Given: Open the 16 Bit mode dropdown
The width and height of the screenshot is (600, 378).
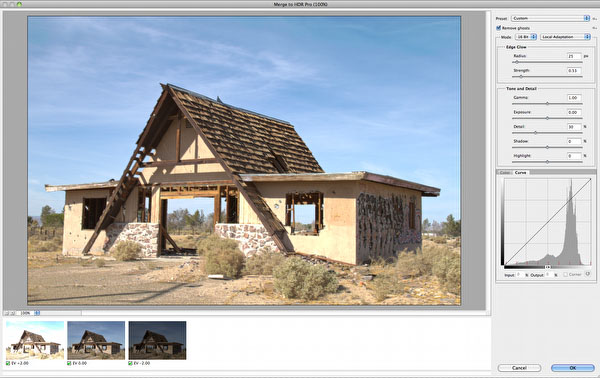Looking at the screenshot, I should pyautogui.click(x=526, y=37).
